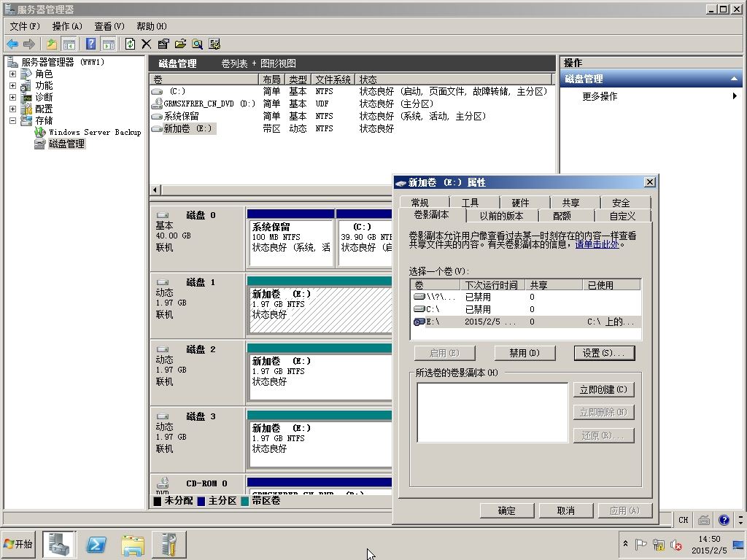Click the Refresh toolbar icon with green arrows
The image size is (747, 560).
tap(130, 44)
